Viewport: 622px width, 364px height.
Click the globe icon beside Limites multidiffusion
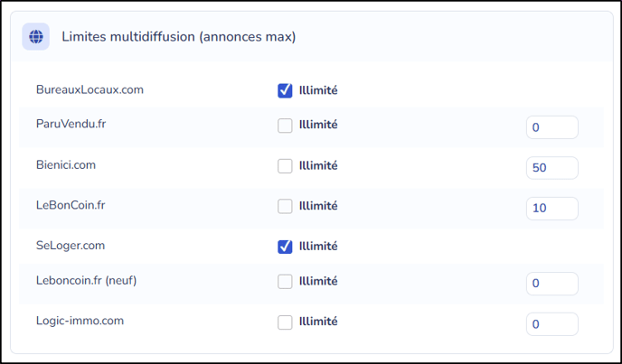coord(35,36)
